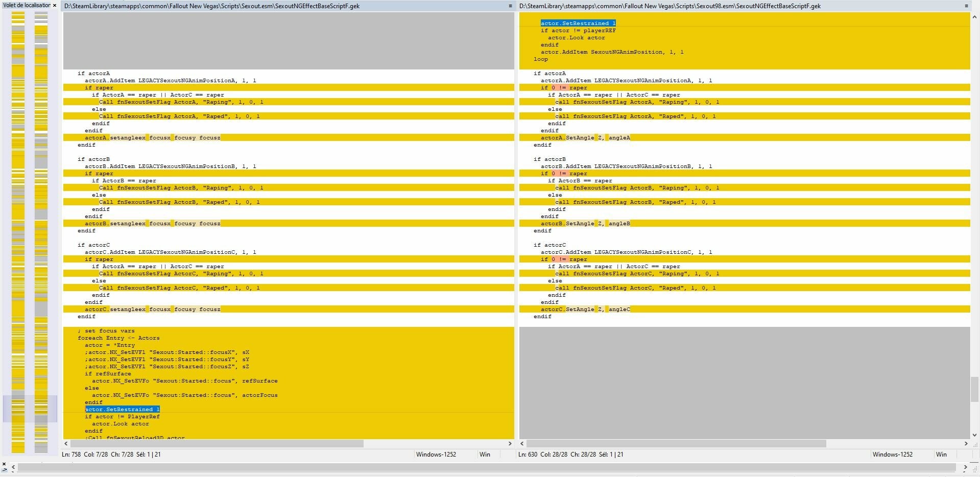Click the right status 'Ln: 630 Col: 28/28'
980x477 pixels.
543,454
